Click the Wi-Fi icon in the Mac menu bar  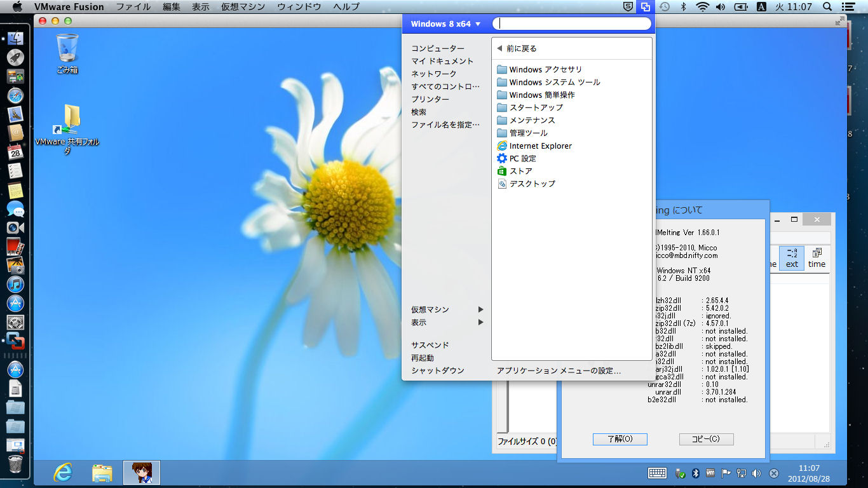[x=702, y=7]
